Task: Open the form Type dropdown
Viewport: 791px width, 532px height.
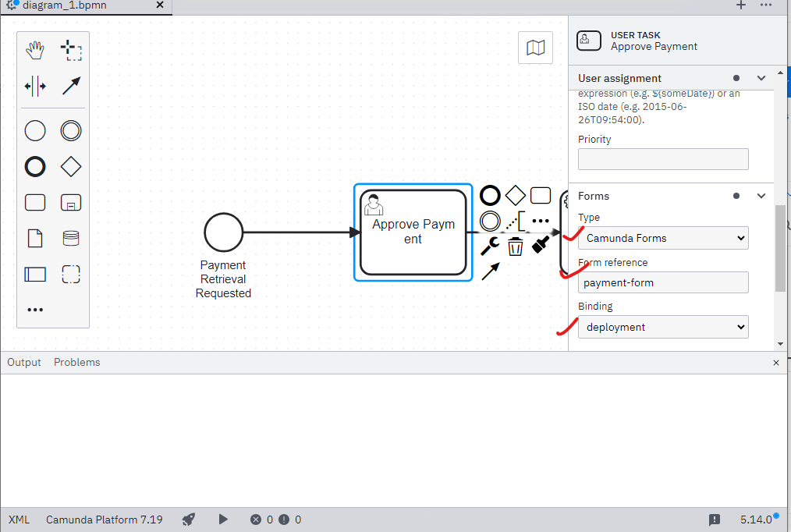Action: [663, 238]
